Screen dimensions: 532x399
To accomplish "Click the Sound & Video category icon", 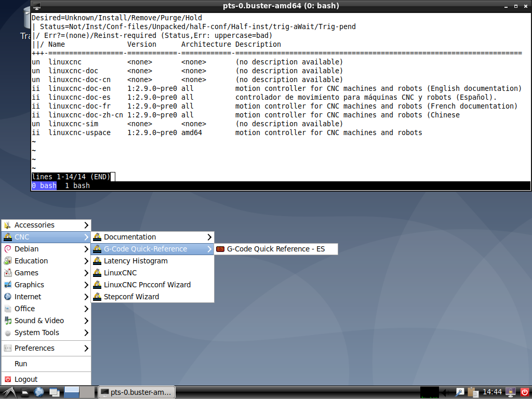I will coord(7,321).
